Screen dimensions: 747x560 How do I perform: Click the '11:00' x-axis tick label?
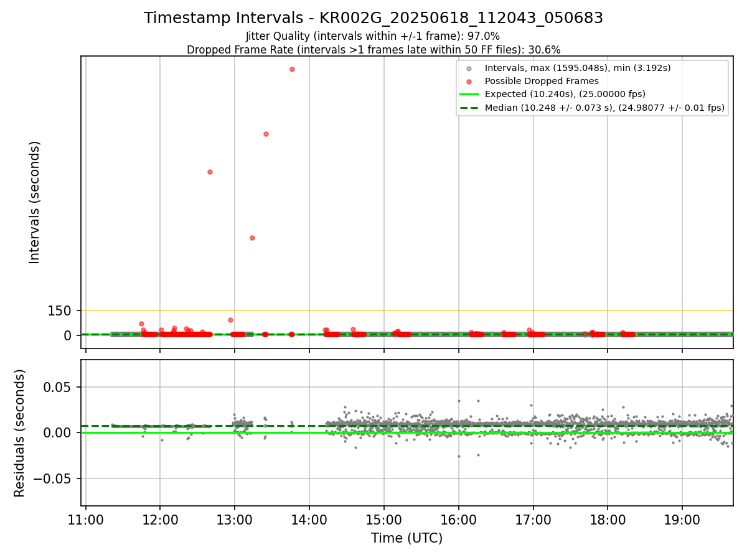tap(86, 519)
